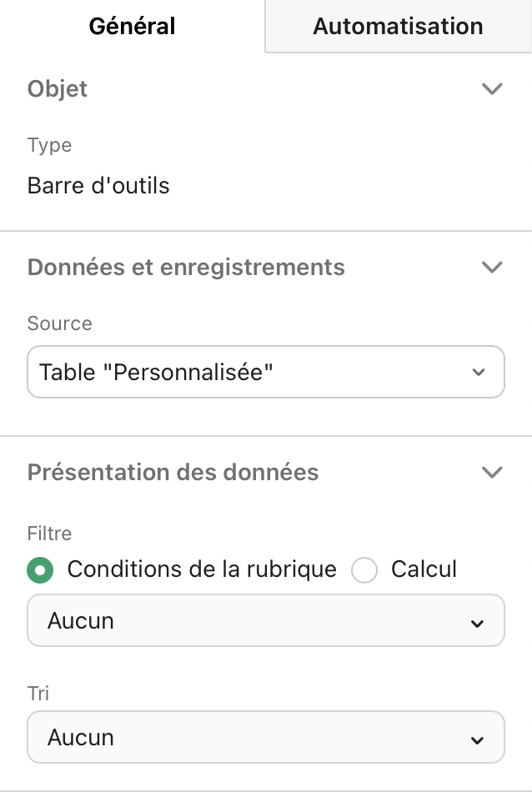Select Conditions de la rubrique radio button
Image resolution: width=532 pixels, height=792 pixels.
tap(40, 570)
